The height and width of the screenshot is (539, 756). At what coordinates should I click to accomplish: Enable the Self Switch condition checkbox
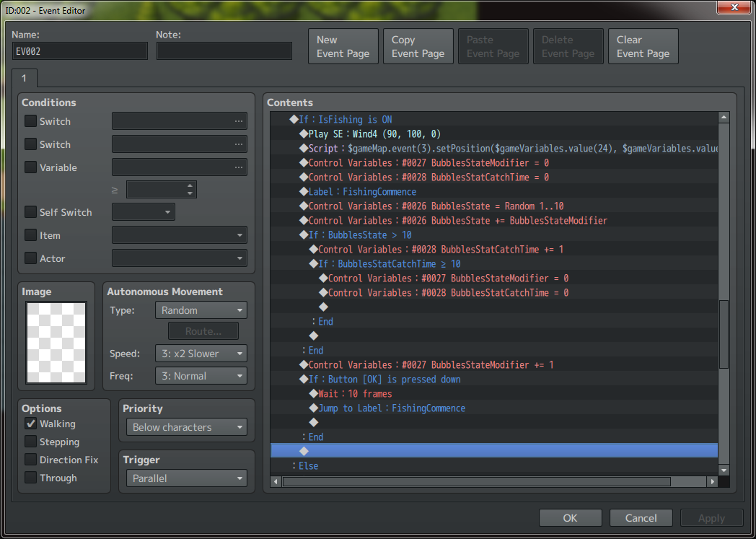pos(31,212)
